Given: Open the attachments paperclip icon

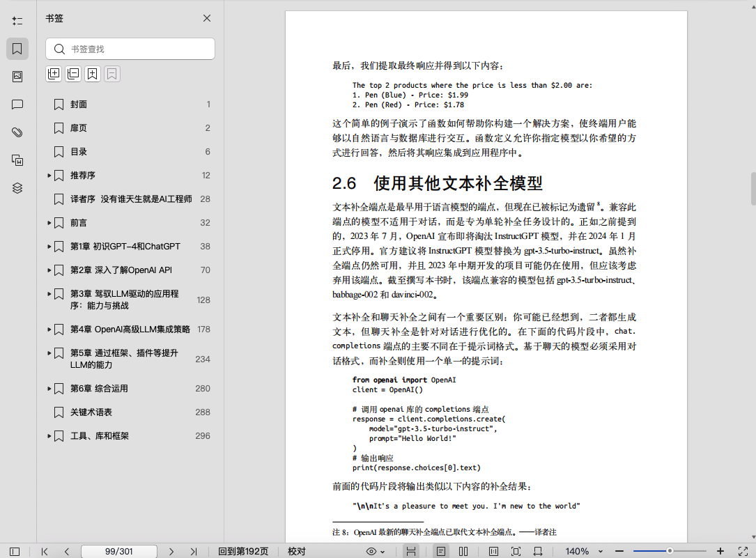Looking at the screenshot, I should coord(17,132).
